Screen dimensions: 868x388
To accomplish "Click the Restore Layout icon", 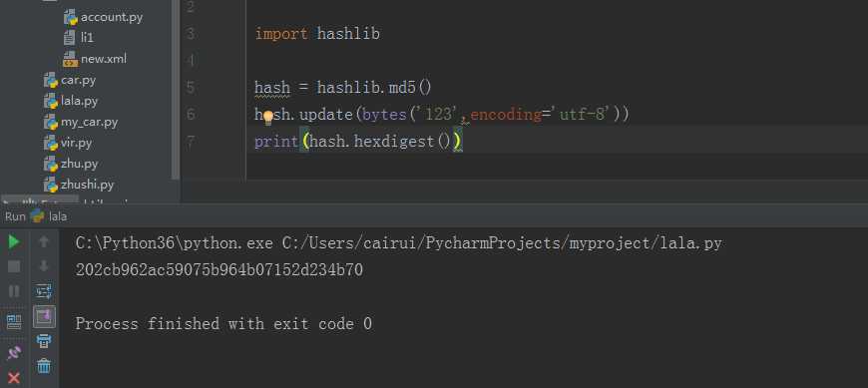I will click(x=14, y=321).
